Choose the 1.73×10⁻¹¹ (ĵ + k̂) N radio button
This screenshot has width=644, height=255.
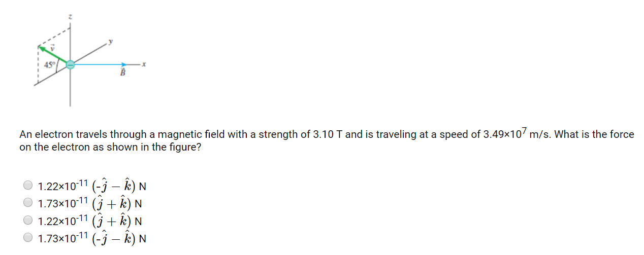pos(28,203)
